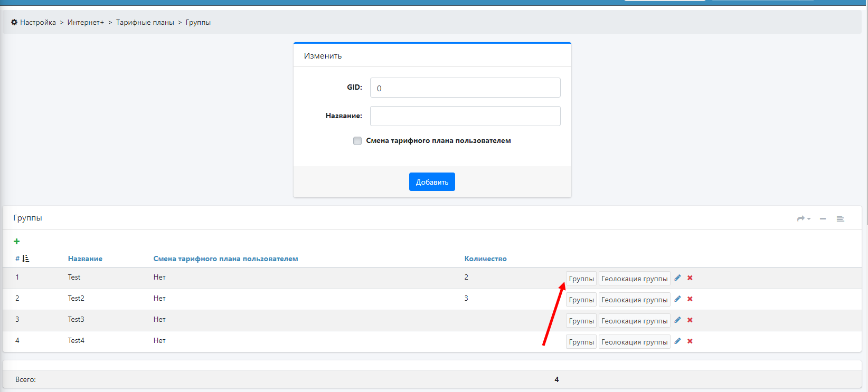Open Геолокация группы for Test2
Screen dimensions: 868x392
[x=634, y=300]
